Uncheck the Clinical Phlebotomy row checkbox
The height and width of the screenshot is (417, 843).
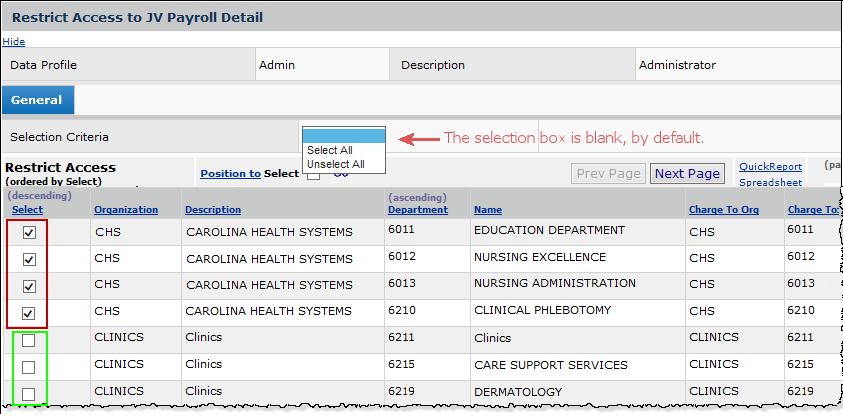[x=29, y=313]
